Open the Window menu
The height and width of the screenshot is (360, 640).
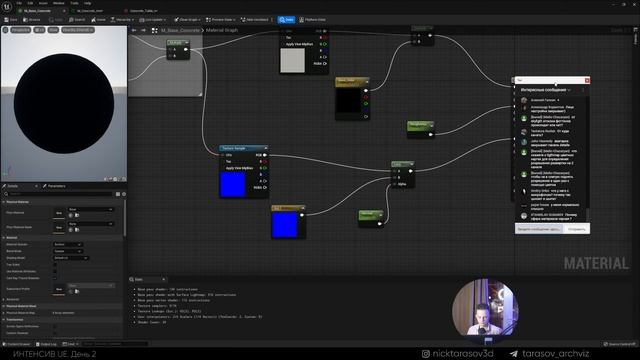click(59, 3)
